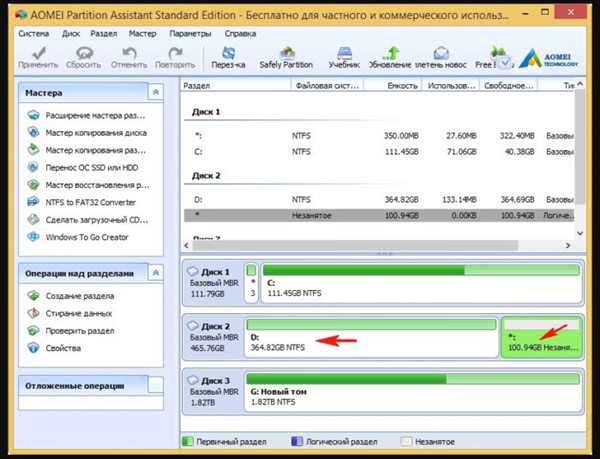Click scroll-down arrow of partition list
This screenshot has width=600, height=459.
tap(580, 233)
